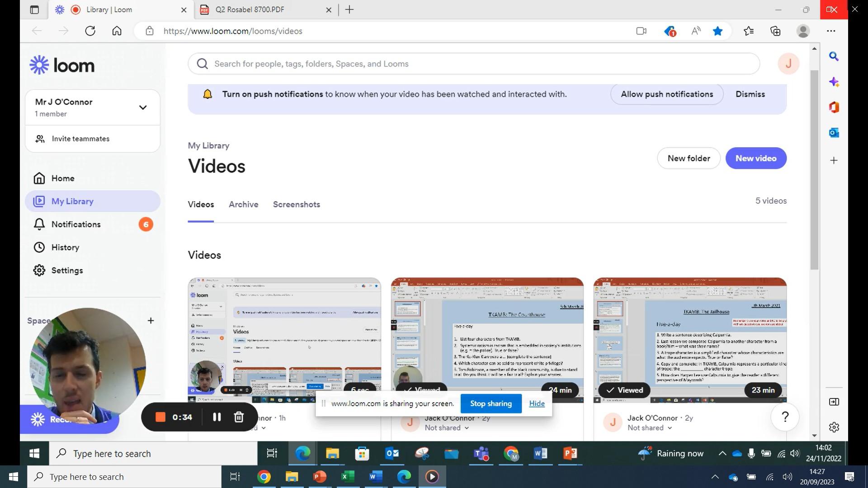Open Loom Settings in sidebar
This screenshot has width=868, height=488.
pyautogui.click(x=67, y=271)
